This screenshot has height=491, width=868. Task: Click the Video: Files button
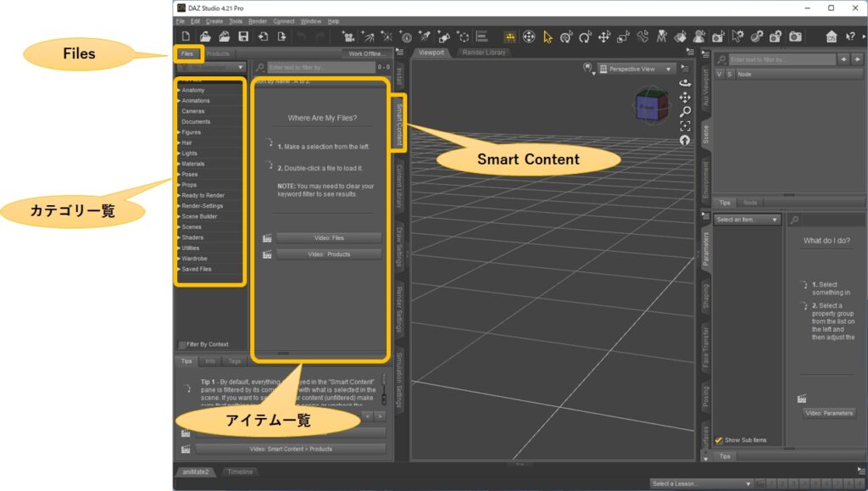tap(328, 238)
